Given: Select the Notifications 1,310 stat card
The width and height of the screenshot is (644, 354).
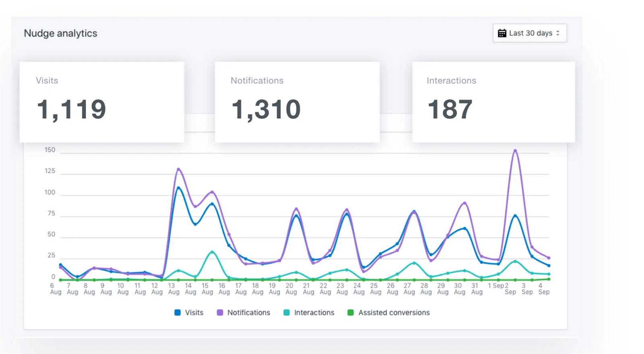Looking at the screenshot, I should (x=297, y=102).
